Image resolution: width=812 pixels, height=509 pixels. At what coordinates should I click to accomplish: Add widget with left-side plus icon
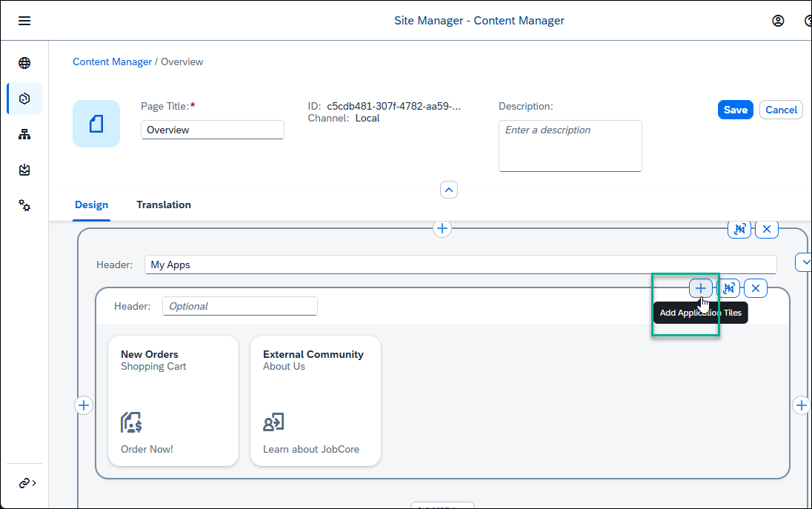point(84,405)
